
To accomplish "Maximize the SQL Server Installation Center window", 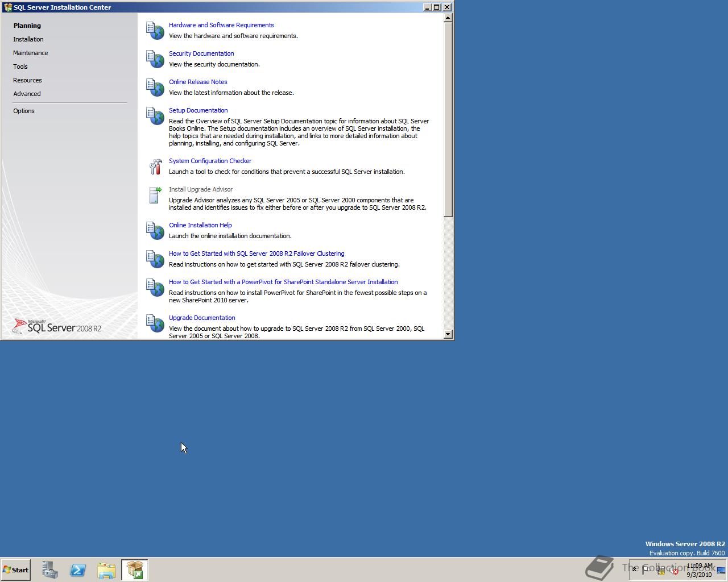I will click(436, 7).
